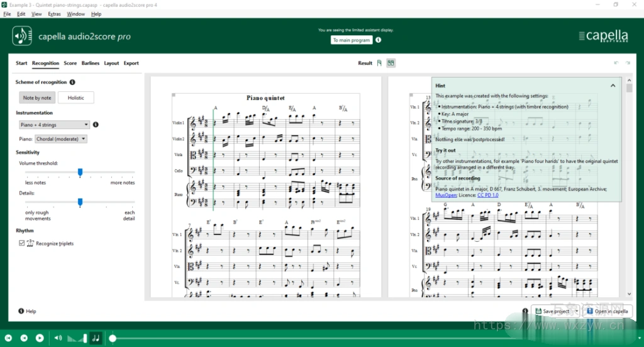This screenshot has height=347, width=644.
Task: Open the Piano + 4 strings instrumentation dropdown
Action: click(x=54, y=125)
